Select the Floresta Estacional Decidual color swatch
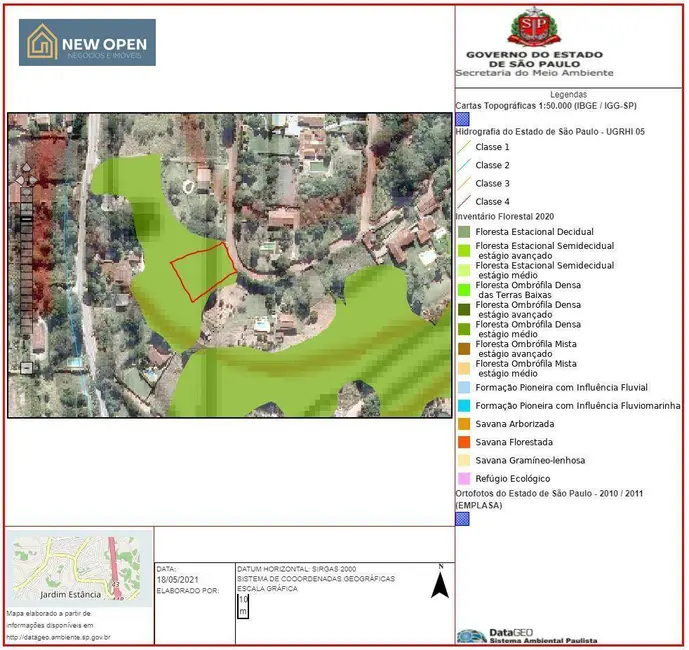This screenshot has height=650, width=689. tap(464, 232)
